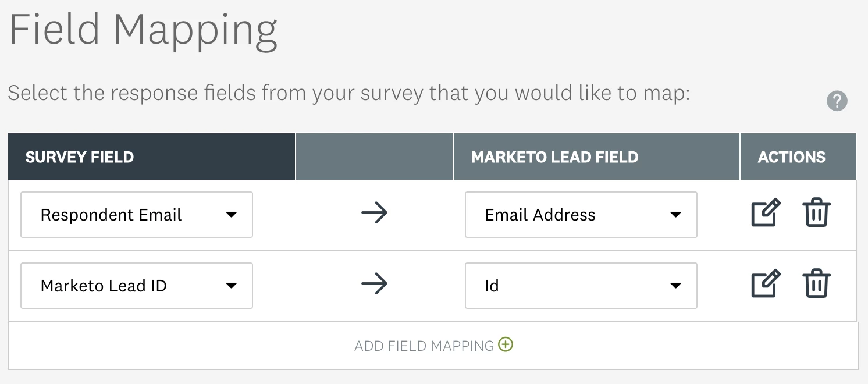Delete the Marketo Lead ID mapping row
The width and height of the screenshot is (868, 384).
pos(816,284)
